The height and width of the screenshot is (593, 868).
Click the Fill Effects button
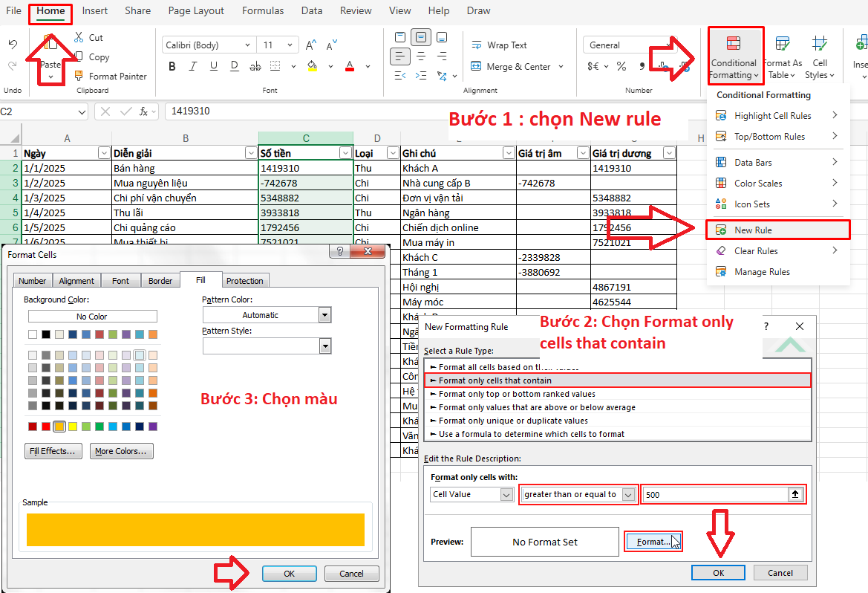[x=53, y=450]
